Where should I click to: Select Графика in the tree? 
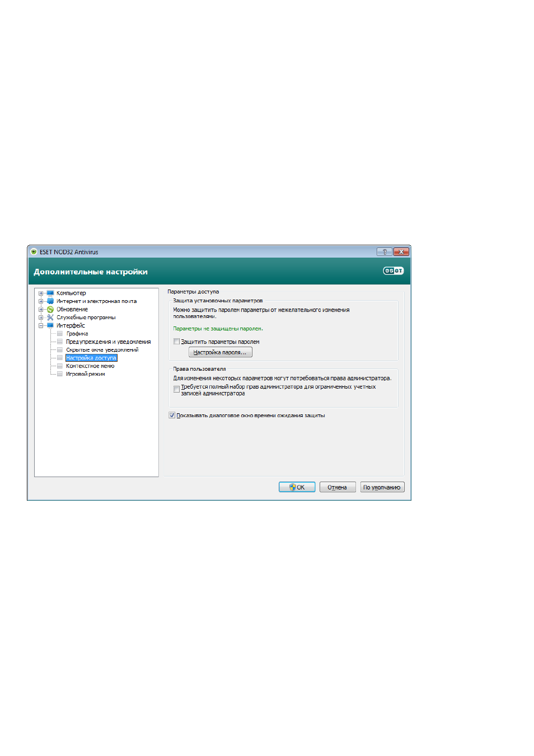tap(77, 334)
